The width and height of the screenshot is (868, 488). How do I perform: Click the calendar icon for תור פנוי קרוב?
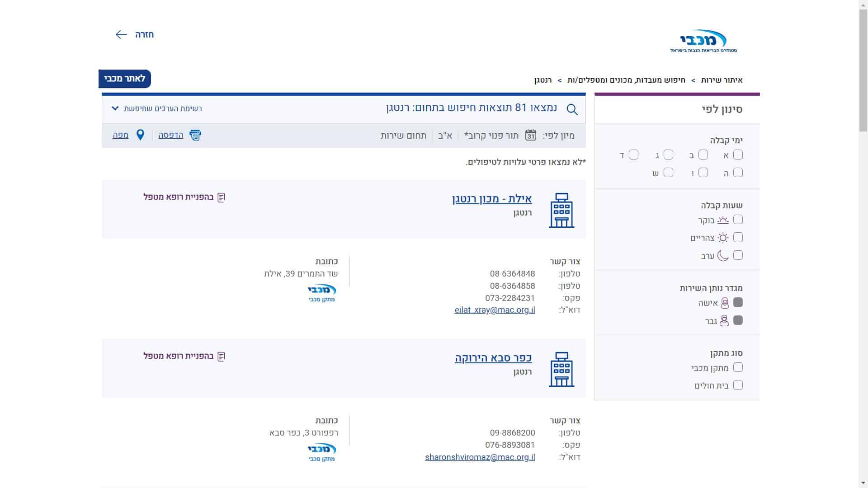click(530, 135)
